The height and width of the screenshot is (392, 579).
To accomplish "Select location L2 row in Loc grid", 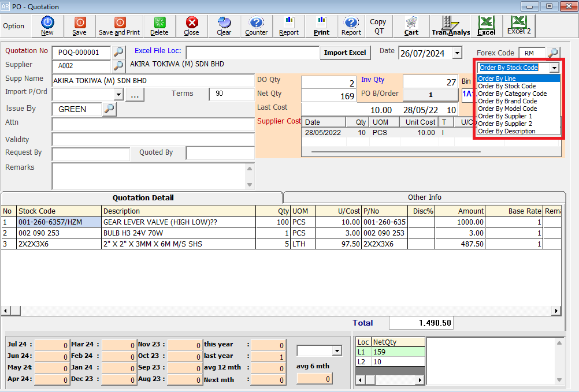I will 390,362.
